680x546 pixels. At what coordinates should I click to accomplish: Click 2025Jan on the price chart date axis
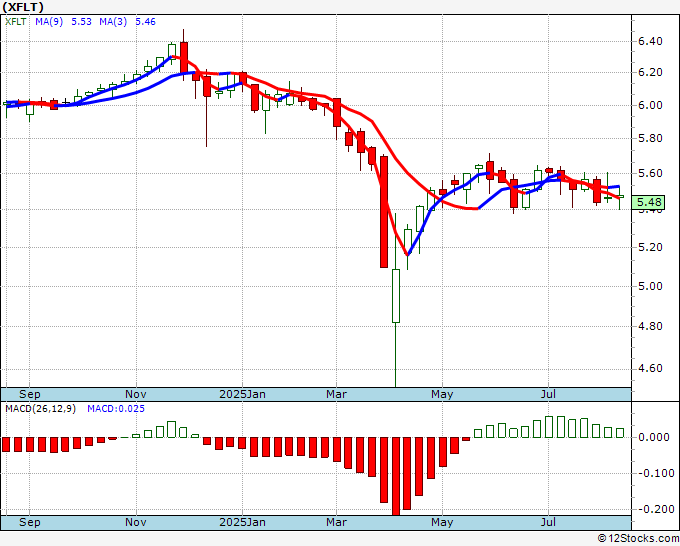242,394
